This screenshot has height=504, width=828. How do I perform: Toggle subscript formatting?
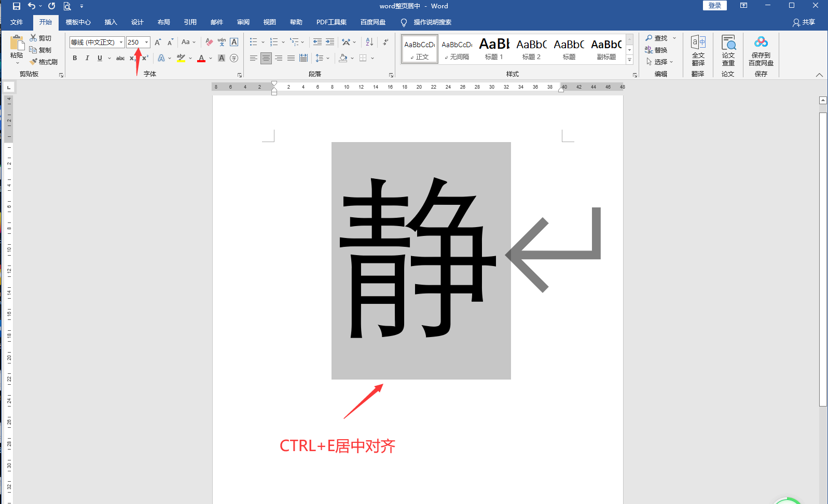click(133, 58)
